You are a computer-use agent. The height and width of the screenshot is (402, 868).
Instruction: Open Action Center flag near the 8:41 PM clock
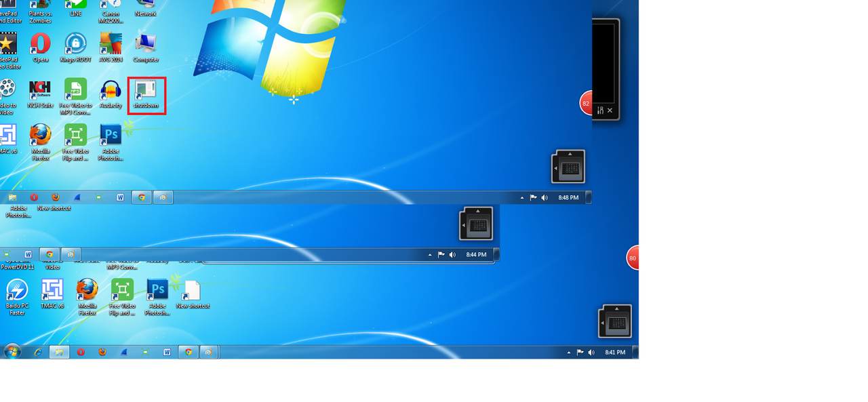[580, 353]
